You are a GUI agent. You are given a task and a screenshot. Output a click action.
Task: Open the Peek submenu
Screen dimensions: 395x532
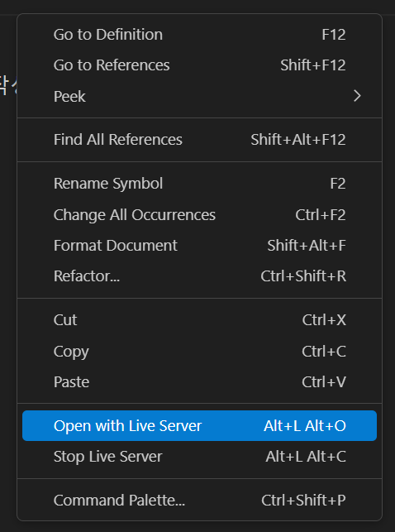coord(199,96)
